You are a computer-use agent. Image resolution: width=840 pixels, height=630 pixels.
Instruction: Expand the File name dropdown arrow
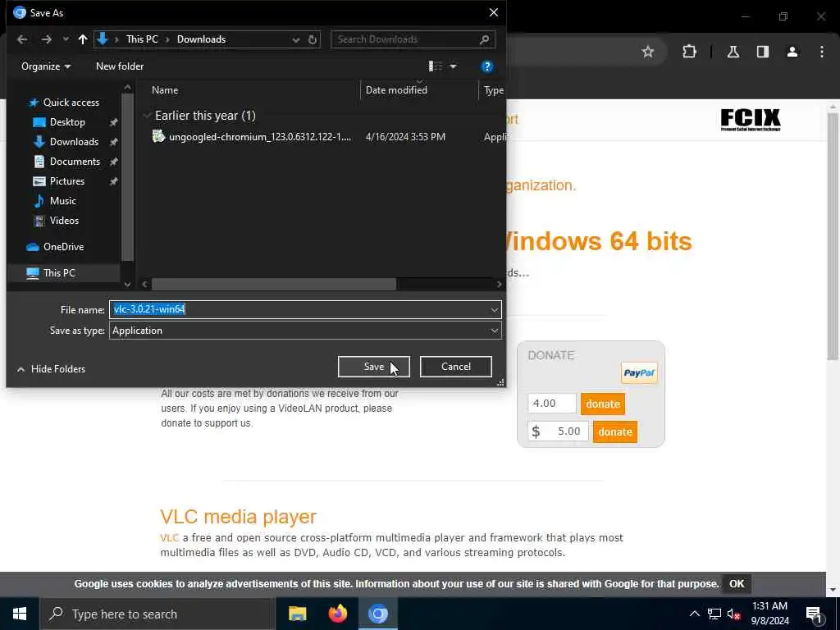tap(494, 309)
